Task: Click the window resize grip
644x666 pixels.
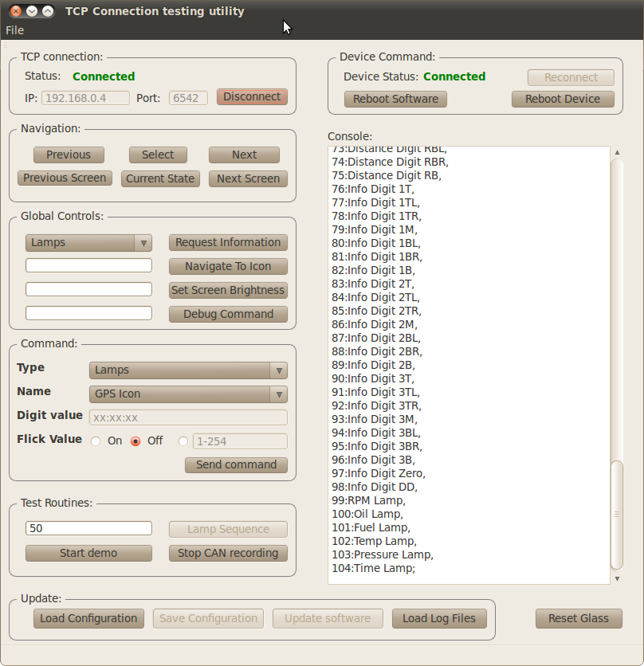Action: pyautogui.click(x=638, y=660)
